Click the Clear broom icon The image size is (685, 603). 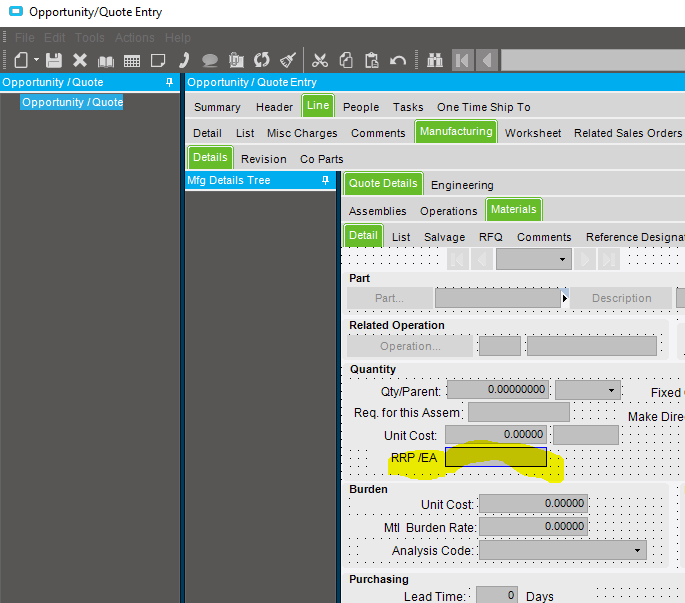(x=288, y=60)
